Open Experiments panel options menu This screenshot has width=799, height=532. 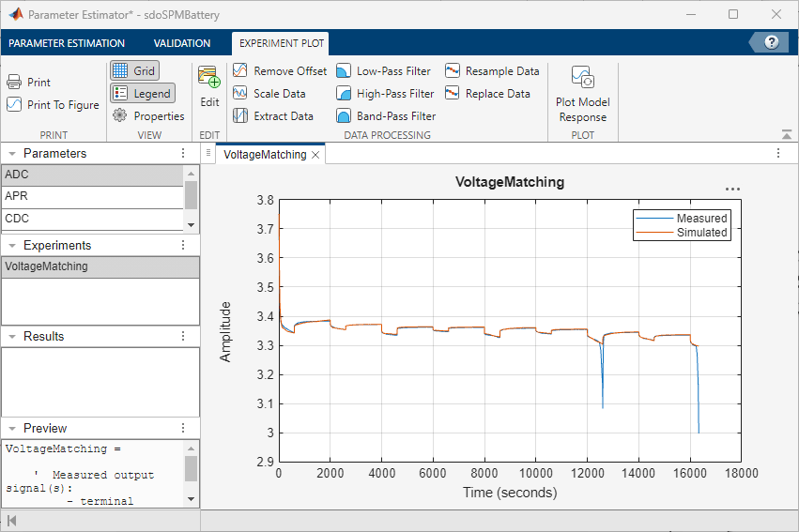[x=183, y=246]
